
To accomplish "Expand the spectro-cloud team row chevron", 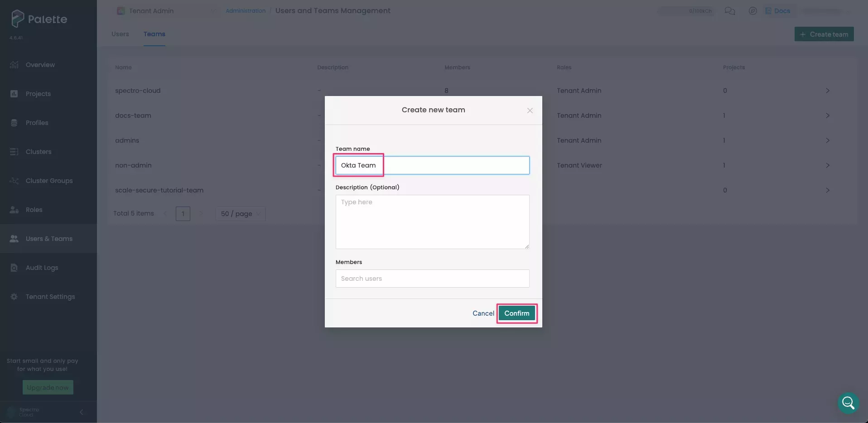I will (827, 91).
